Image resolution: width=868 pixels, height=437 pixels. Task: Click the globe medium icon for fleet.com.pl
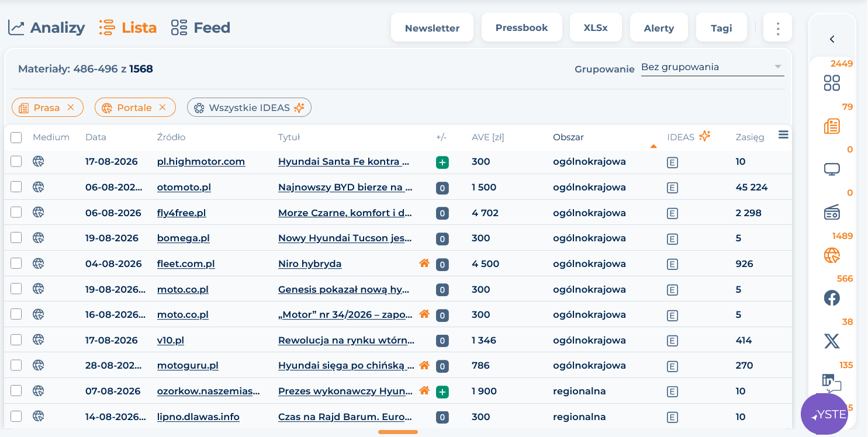tap(39, 263)
